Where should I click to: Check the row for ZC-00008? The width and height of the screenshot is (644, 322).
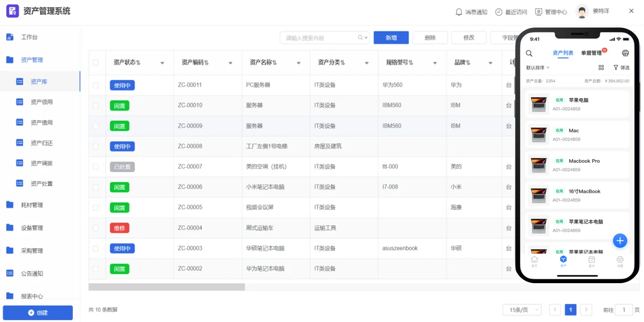click(x=95, y=146)
